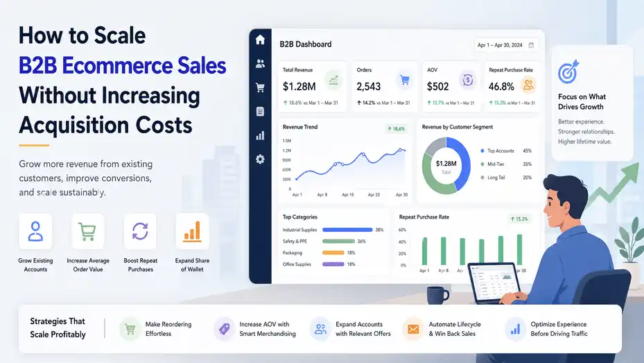Click the Increase Average Order Value cart icon
The height and width of the screenshot is (363, 644).
(87, 231)
